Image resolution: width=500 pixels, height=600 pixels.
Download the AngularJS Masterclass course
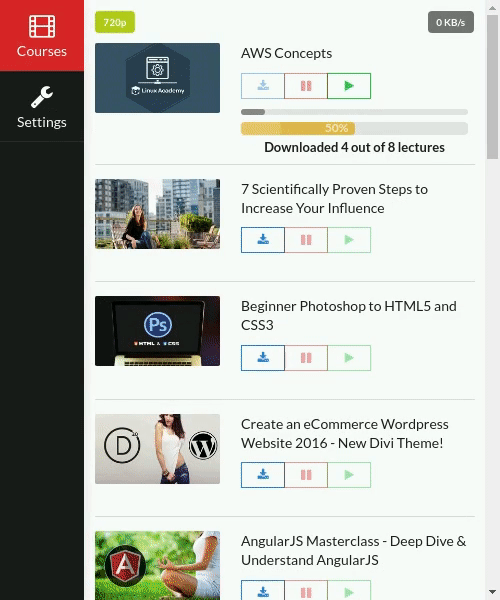pyautogui.click(x=263, y=590)
